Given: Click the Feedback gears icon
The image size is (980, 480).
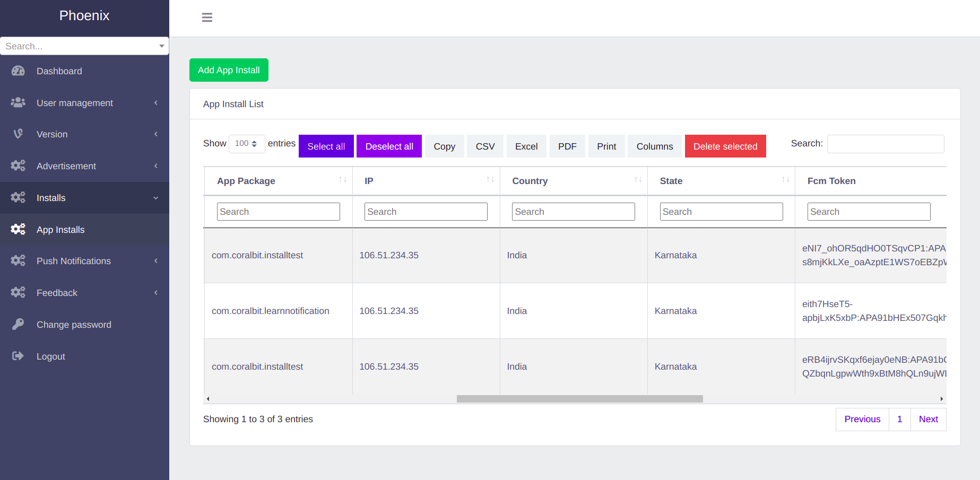Looking at the screenshot, I should point(18,292).
